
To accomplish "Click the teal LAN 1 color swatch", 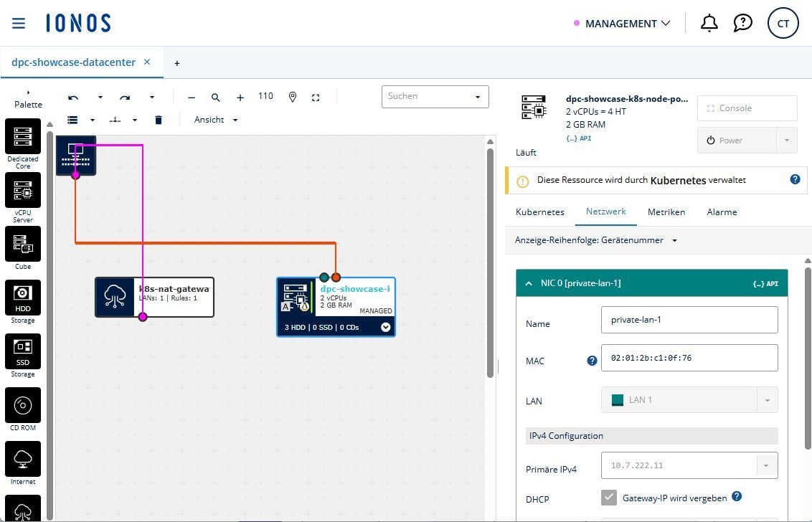I will (617, 400).
